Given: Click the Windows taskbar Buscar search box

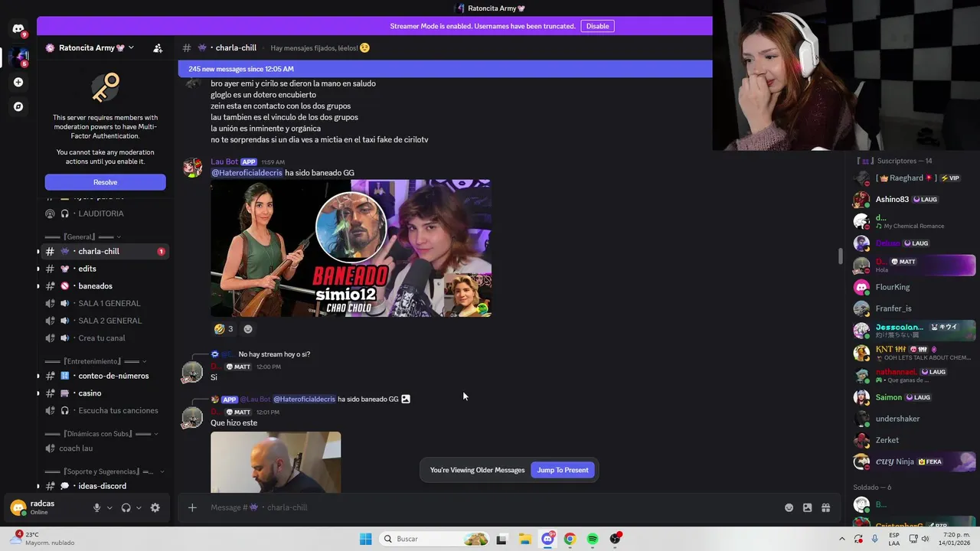Looking at the screenshot, I should coord(435,539).
